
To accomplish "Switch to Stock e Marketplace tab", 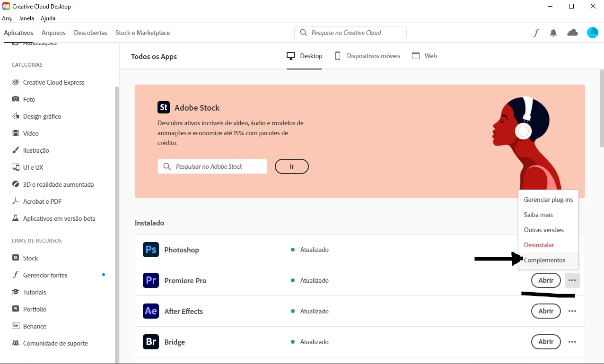I will click(142, 33).
